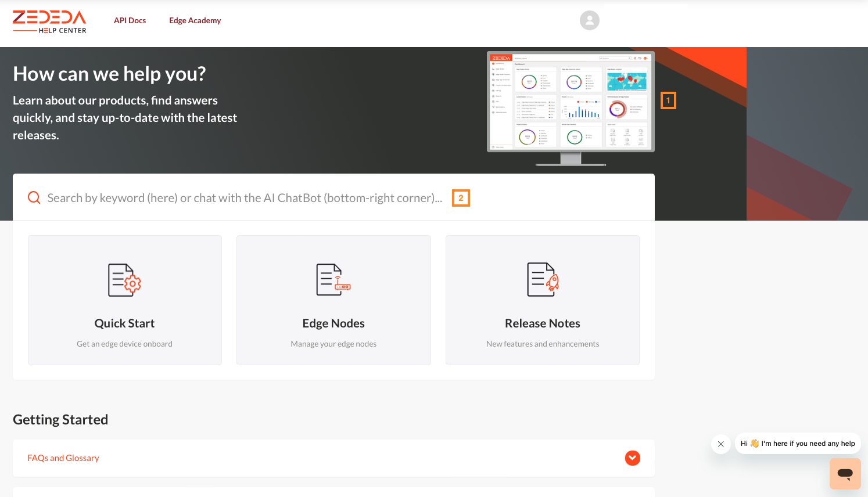Click the Edge Nodes document icon
The height and width of the screenshot is (497, 868).
333,279
